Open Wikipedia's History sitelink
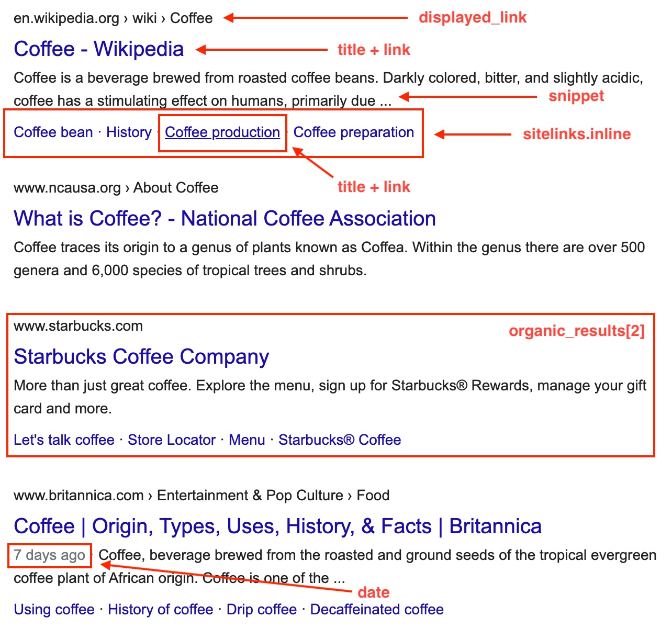672x629 pixels. (129, 132)
